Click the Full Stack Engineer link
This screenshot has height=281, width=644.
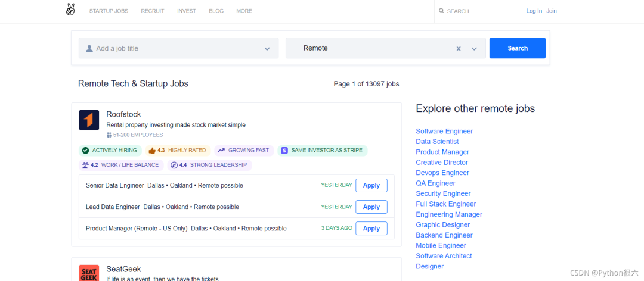tap(446, 204)
